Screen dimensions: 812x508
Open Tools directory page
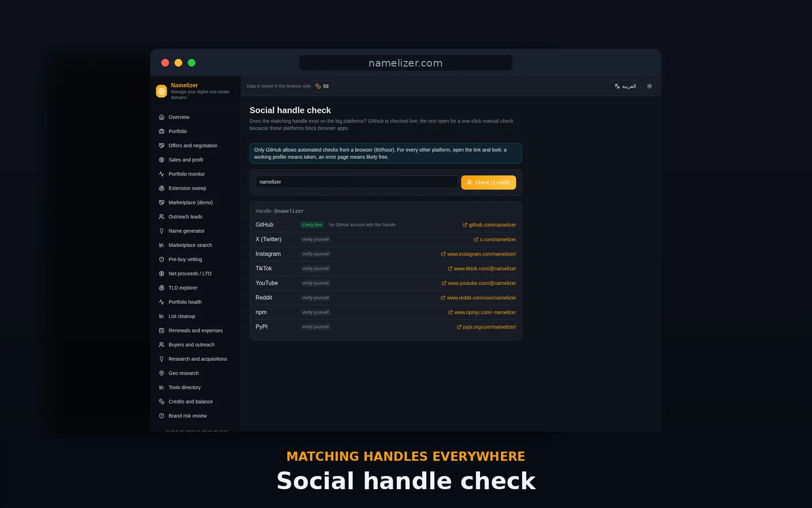[195, 388]
